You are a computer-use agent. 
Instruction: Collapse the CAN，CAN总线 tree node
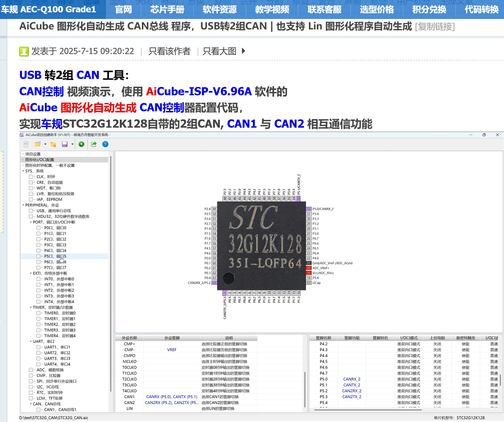[31, 404]
